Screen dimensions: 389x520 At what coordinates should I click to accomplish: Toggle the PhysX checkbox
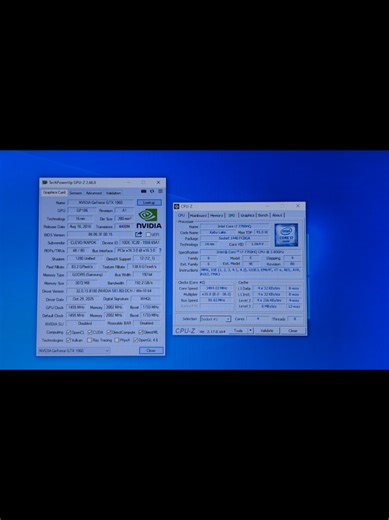(117, 340)
